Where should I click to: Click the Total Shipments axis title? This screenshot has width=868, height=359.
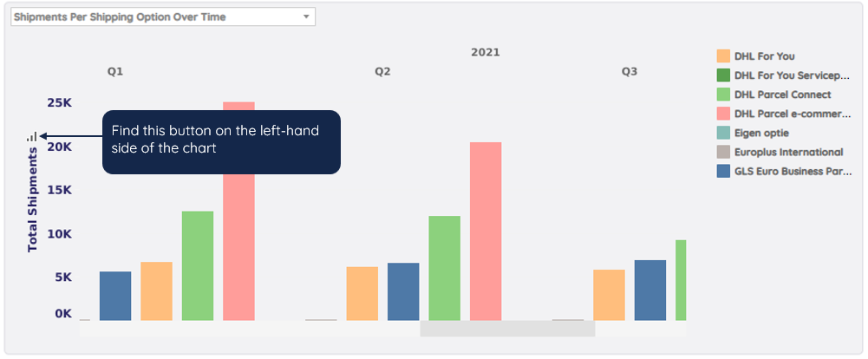click(33, 199)
